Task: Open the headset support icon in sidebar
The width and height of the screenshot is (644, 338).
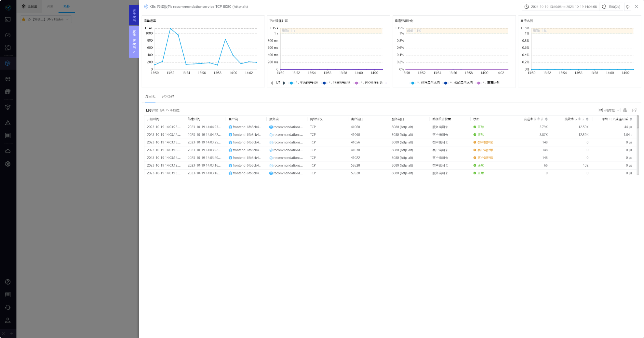Action: click(8, 307)
